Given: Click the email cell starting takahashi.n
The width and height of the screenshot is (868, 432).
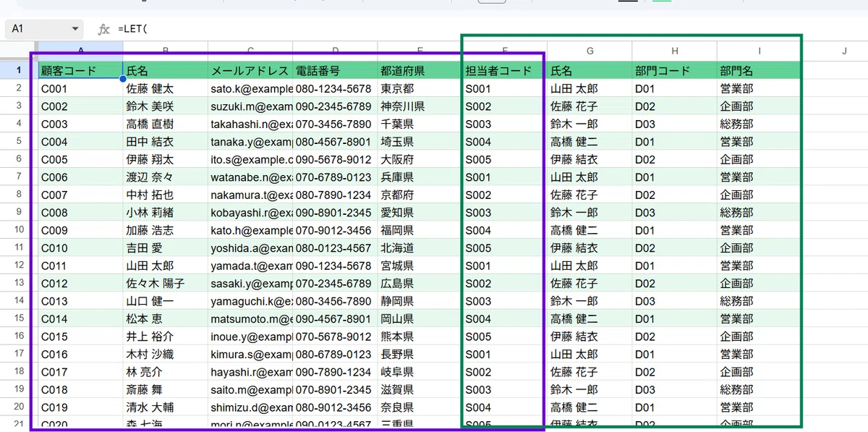Looking at the screenshot, I should (x=250, y=124).
